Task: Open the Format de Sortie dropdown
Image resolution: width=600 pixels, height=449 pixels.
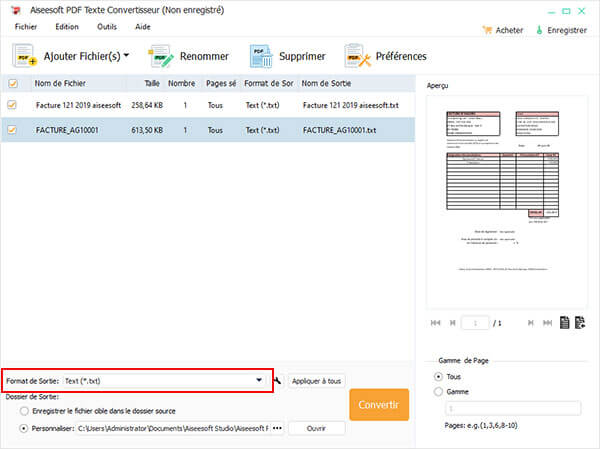Action: [x=259, y=380]
